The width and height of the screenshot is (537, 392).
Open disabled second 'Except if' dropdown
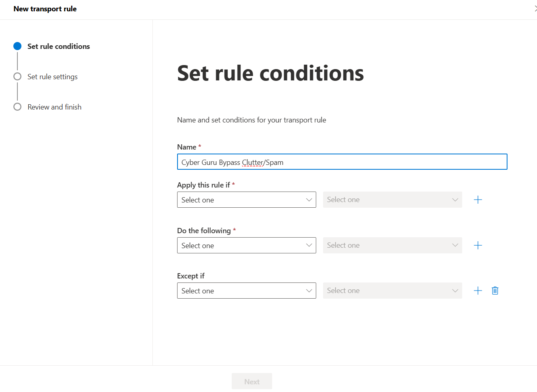[x=392, y=291]
